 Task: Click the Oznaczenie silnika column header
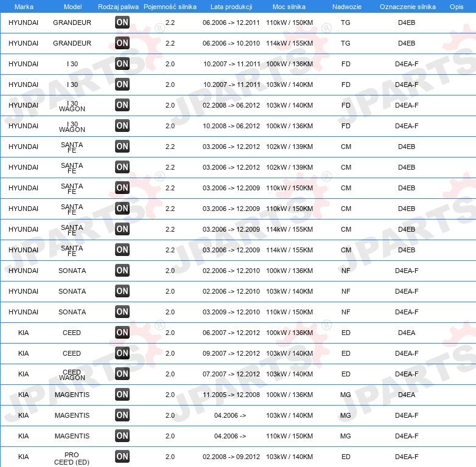pos(408,7)
